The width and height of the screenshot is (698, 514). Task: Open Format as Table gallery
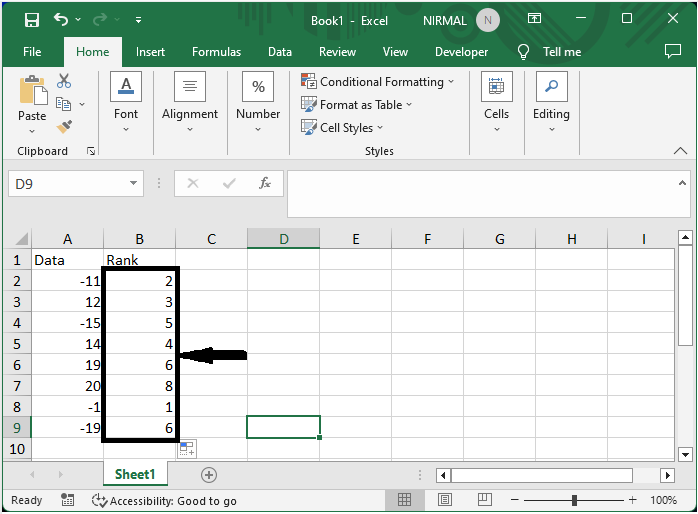(x=357, y=105)
